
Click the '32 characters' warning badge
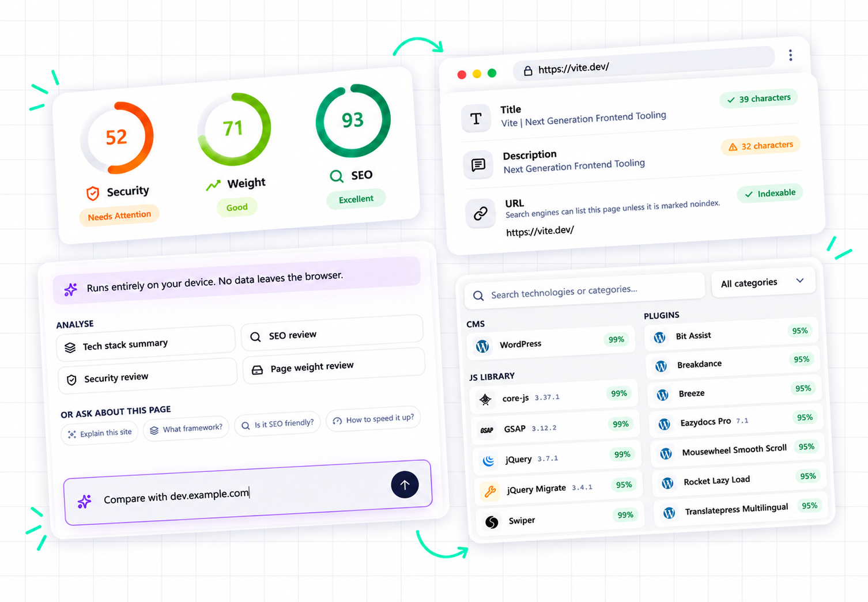coord(761,146)
